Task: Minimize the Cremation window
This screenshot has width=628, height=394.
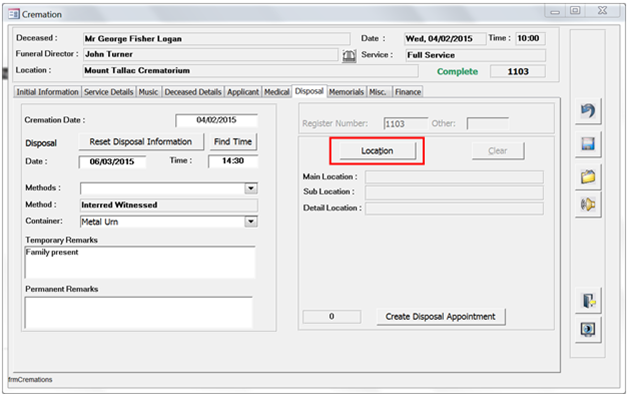Action: pos(555,11)
